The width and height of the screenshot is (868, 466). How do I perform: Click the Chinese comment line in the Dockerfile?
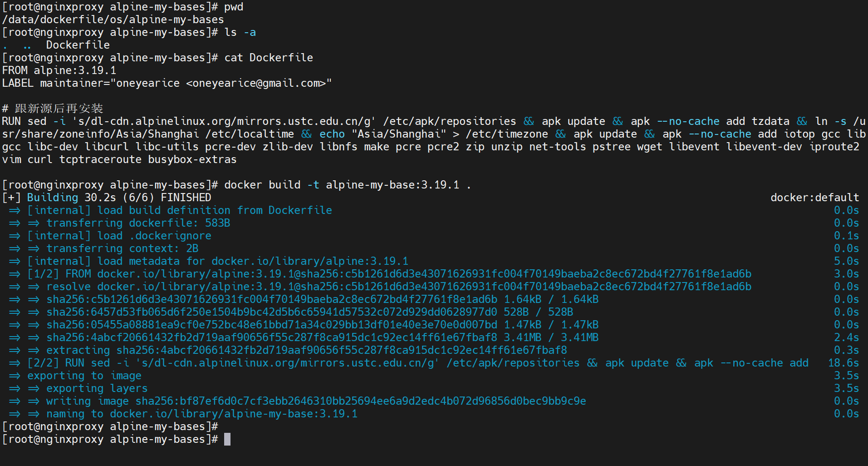[x=53, y=109]
